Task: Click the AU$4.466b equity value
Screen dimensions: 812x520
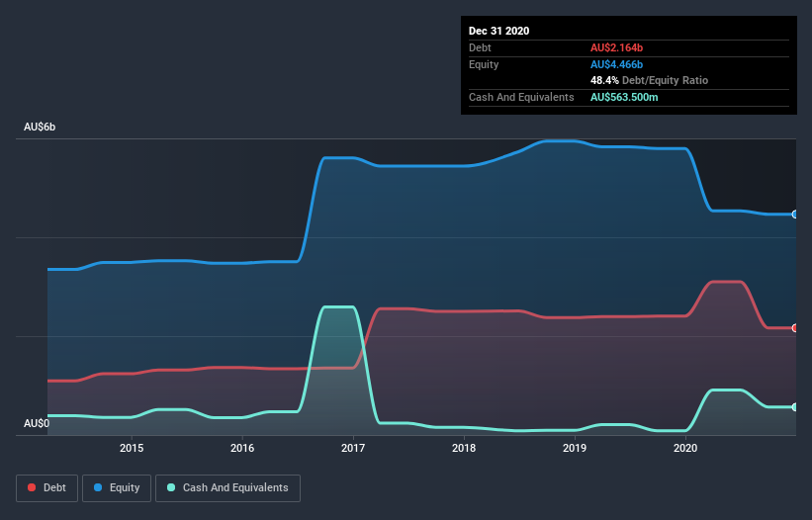Action: 616,64
